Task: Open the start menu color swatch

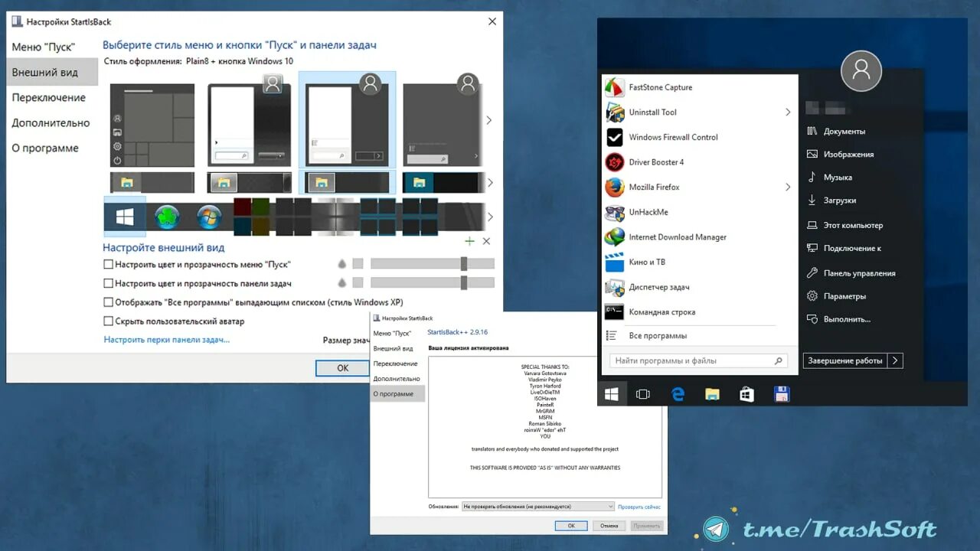Action: coord(358,264)
